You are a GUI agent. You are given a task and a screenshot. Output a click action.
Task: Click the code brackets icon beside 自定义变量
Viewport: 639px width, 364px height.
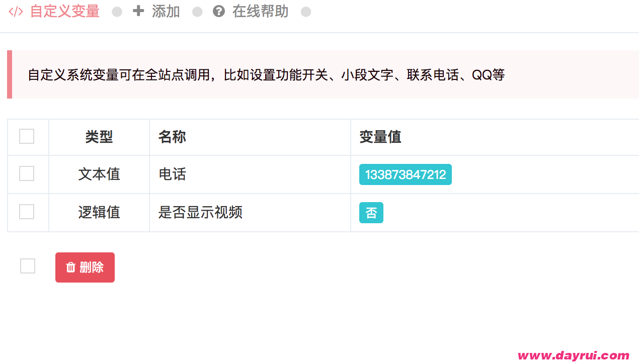(16, 12)
